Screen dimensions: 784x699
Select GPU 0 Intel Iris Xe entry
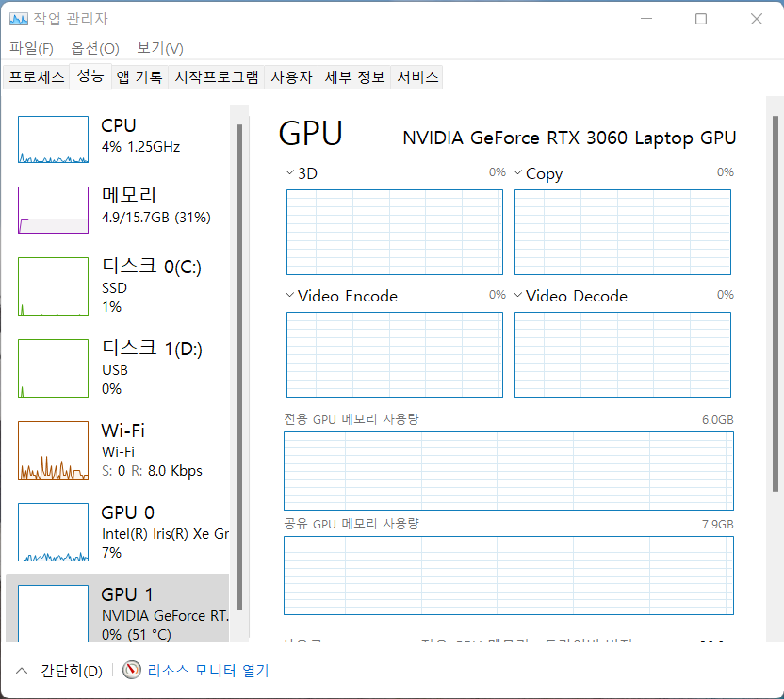coord(53,532)
